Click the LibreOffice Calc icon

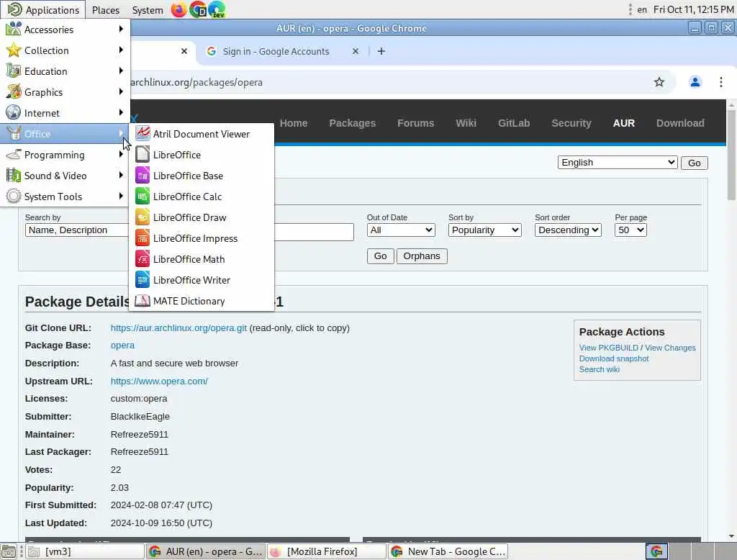143,196
